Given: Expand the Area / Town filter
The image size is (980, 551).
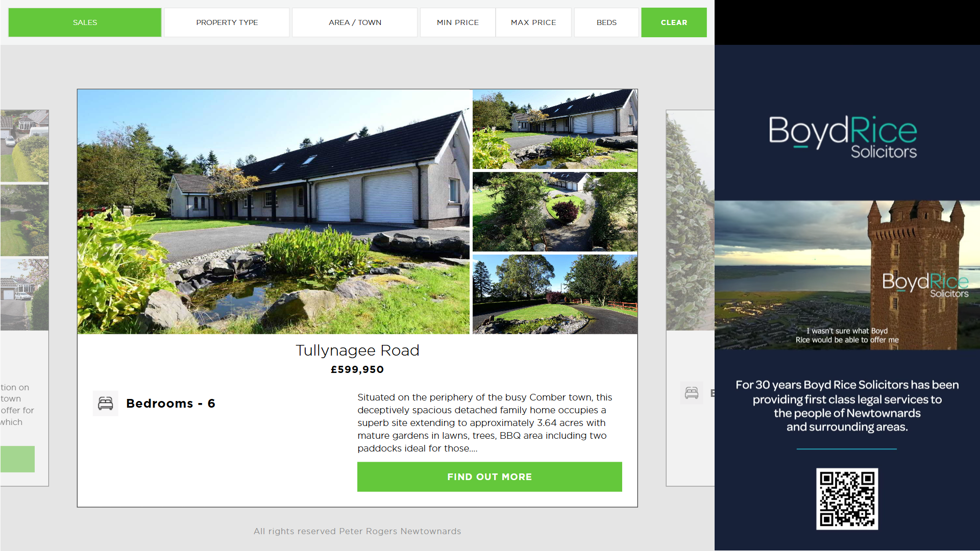Looking at the screenshot, I should point(355,22).
